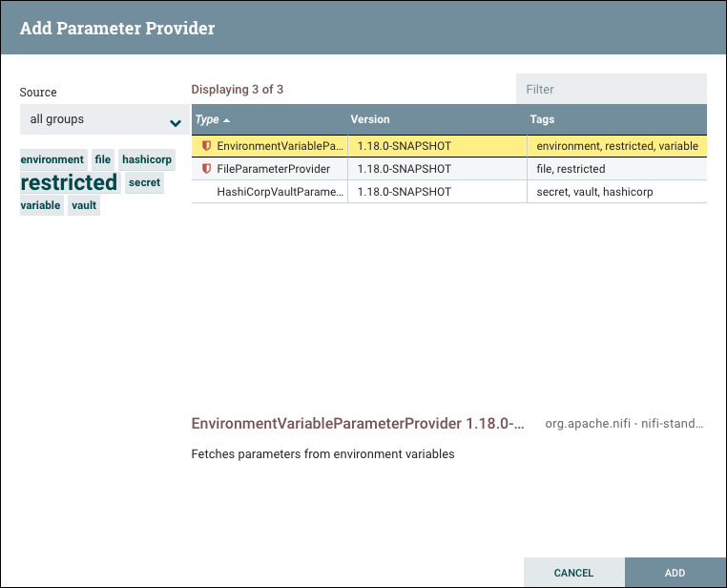Select the 'secret' tag filter
The width and height of the screenshot is (727, 588).
pyautogui.click(x=145, y=182)
